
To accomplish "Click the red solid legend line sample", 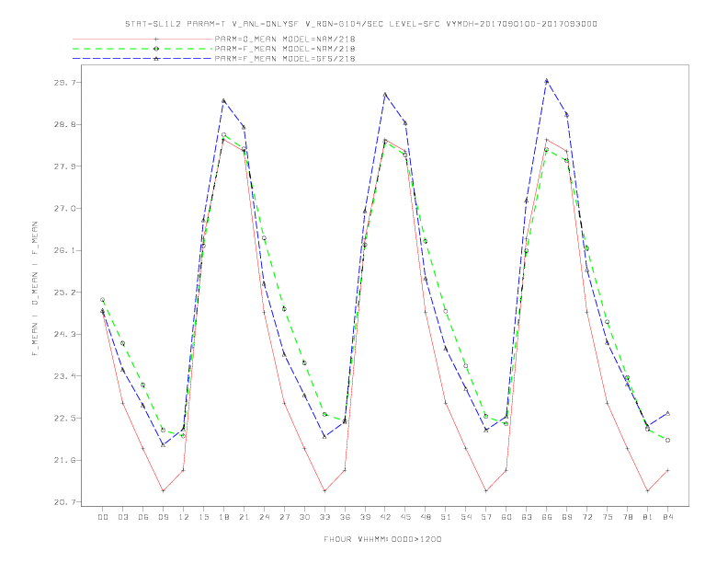I will pos(142,39).
